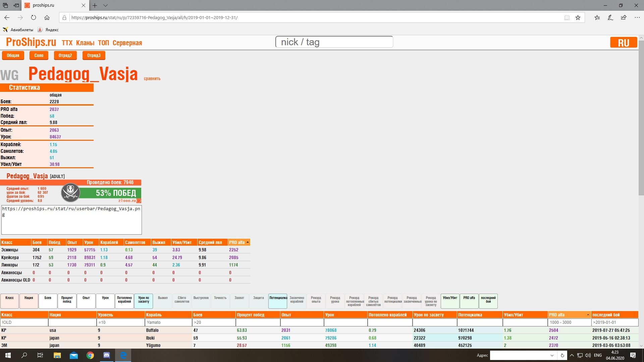The width and height of the screenshot is (644, 362).
Task: Open the Серверная menu item
Action: click(127, 43)
